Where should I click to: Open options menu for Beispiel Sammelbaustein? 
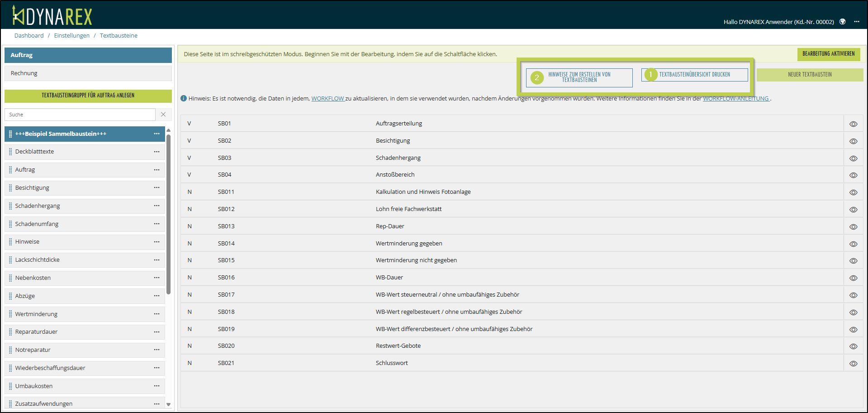pyautogui.click(x=157, y=134)
